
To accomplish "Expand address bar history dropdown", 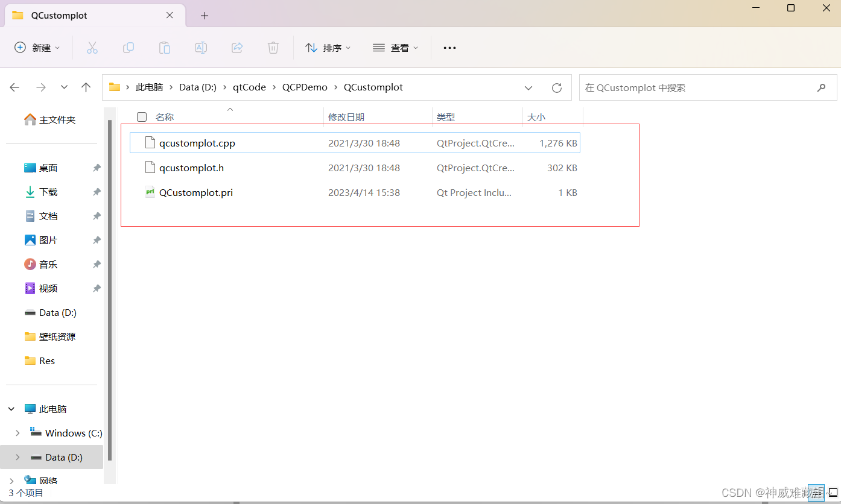I will 528,87.
